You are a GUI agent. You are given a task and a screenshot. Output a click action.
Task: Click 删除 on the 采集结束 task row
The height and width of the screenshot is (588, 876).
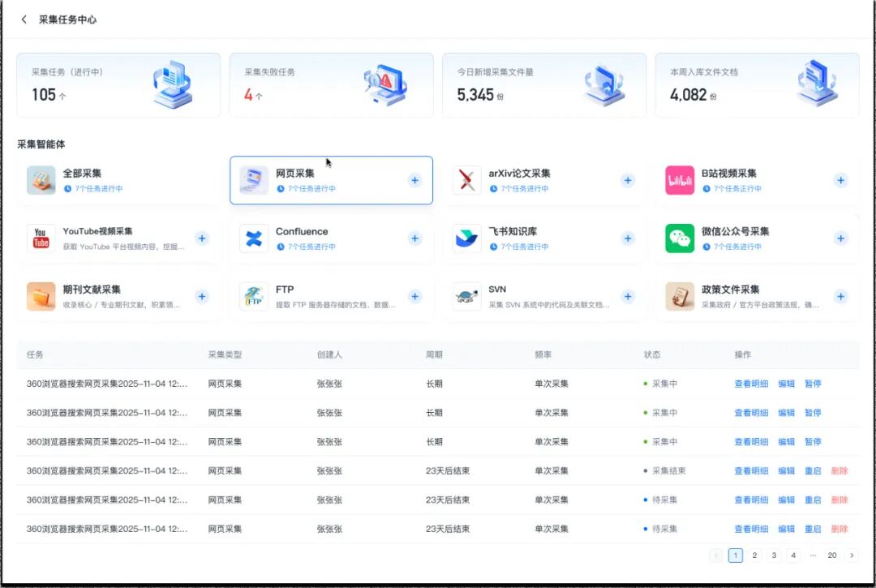tap(839, 471)
